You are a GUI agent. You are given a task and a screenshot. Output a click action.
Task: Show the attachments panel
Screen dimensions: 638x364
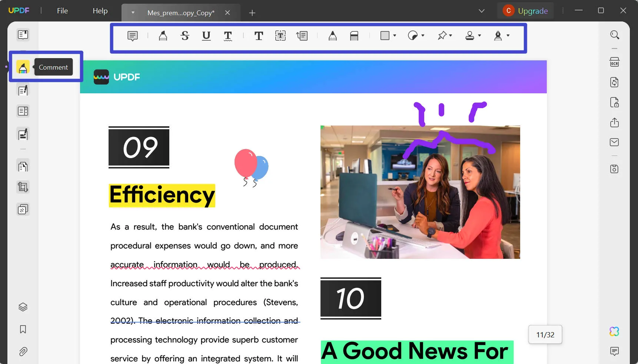23,351
